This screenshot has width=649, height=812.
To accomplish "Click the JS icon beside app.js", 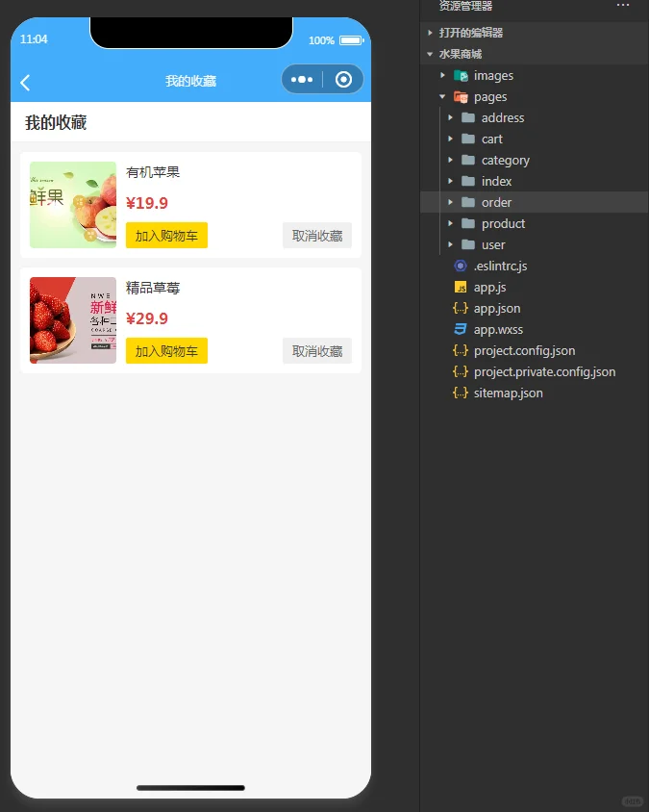I will pyautogui.click(x=461, y=287).
